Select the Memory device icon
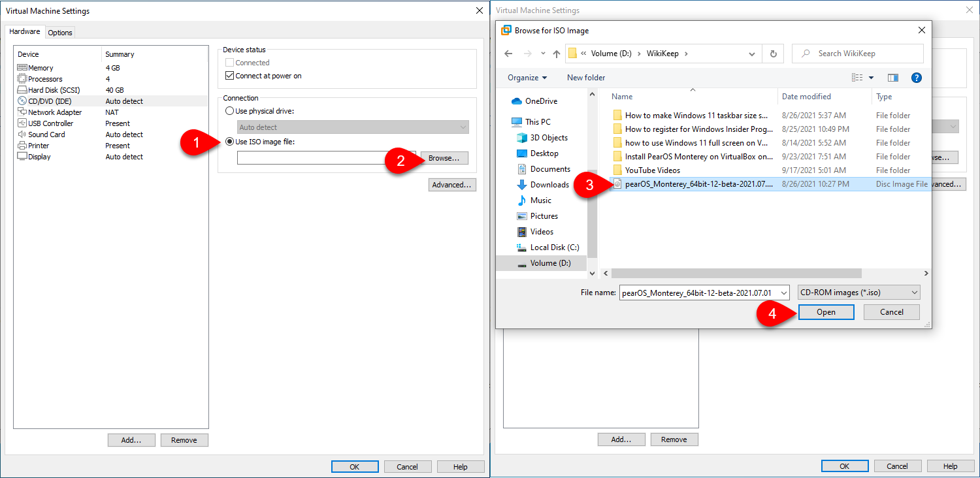980x478 pixels. click(x=22, y=68)
